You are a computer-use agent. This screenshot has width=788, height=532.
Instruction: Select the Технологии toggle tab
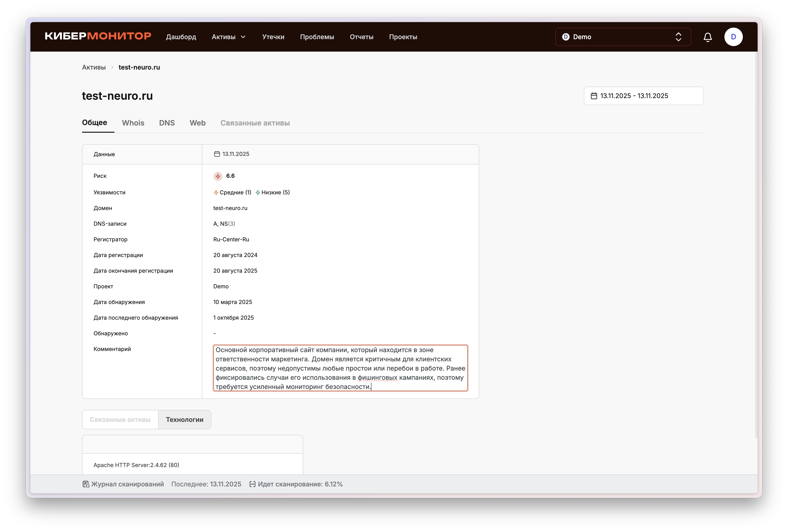click(185, 420)
